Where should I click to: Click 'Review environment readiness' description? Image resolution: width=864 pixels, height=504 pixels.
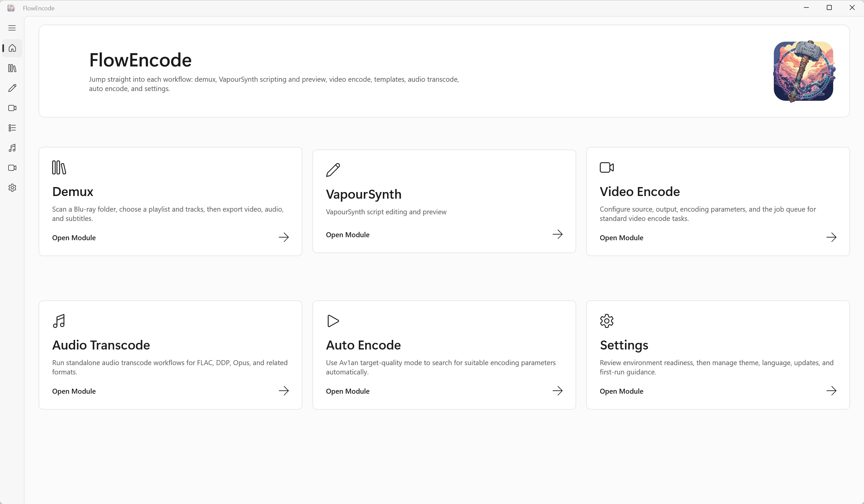click(716, 367)
